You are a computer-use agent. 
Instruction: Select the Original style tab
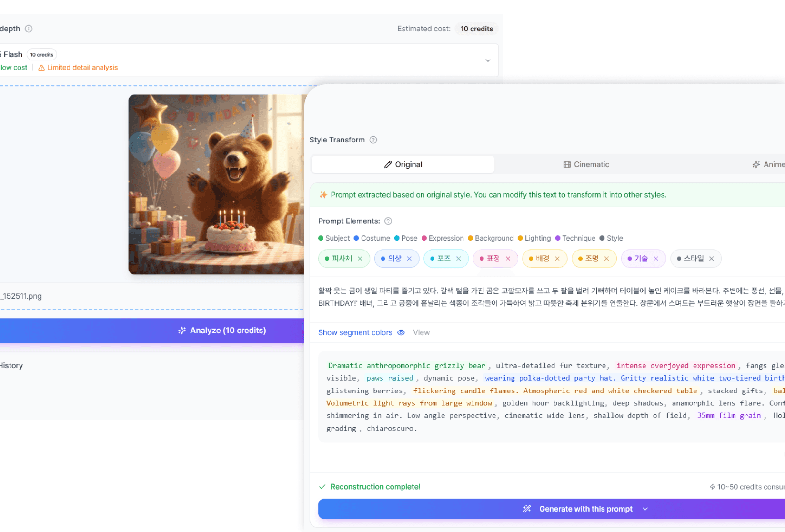coord(403,164)
